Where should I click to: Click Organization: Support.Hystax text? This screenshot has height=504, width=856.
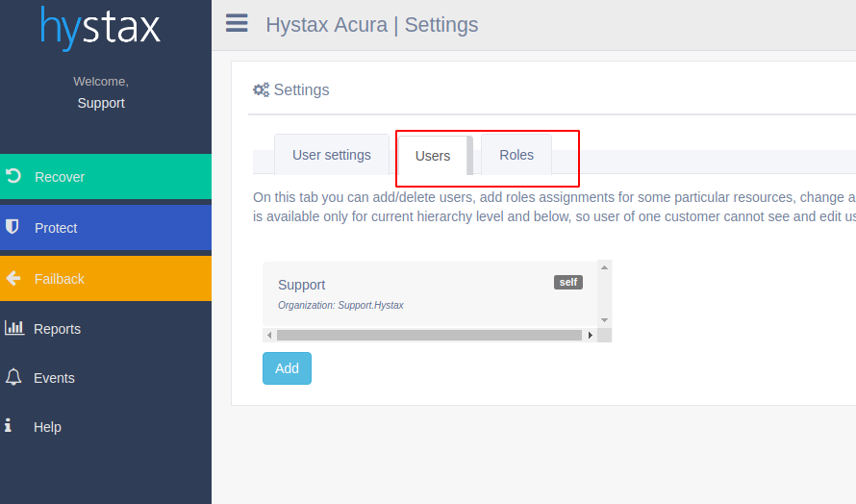(x=340, y=305)
